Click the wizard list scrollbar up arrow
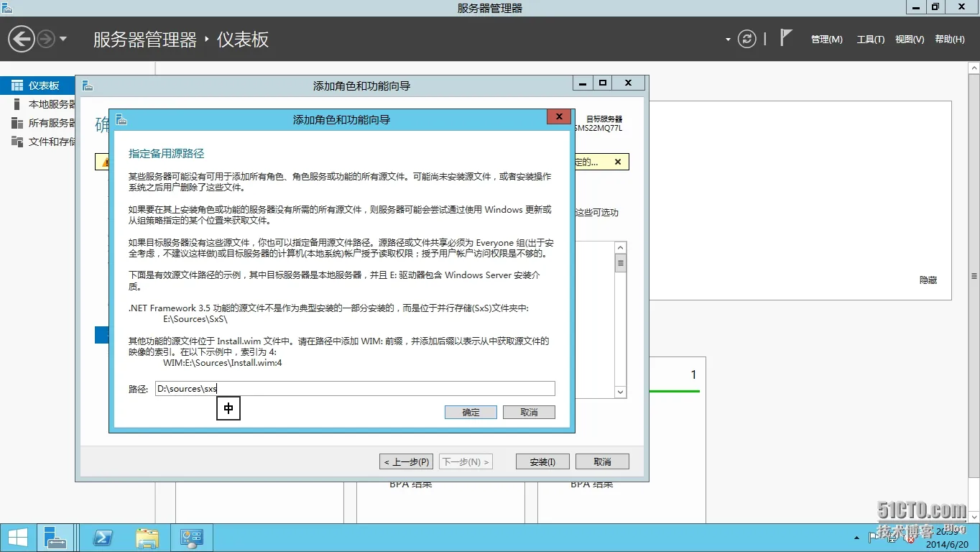This screenshot has height=552, width=980. coord(621,248)
